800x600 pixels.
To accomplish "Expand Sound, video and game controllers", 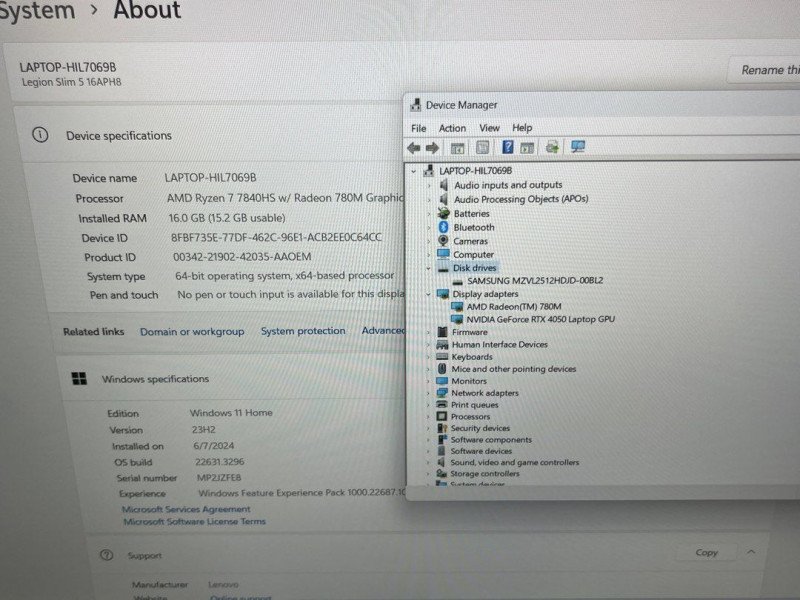I will pyautogui.click(x=428, y=462).
